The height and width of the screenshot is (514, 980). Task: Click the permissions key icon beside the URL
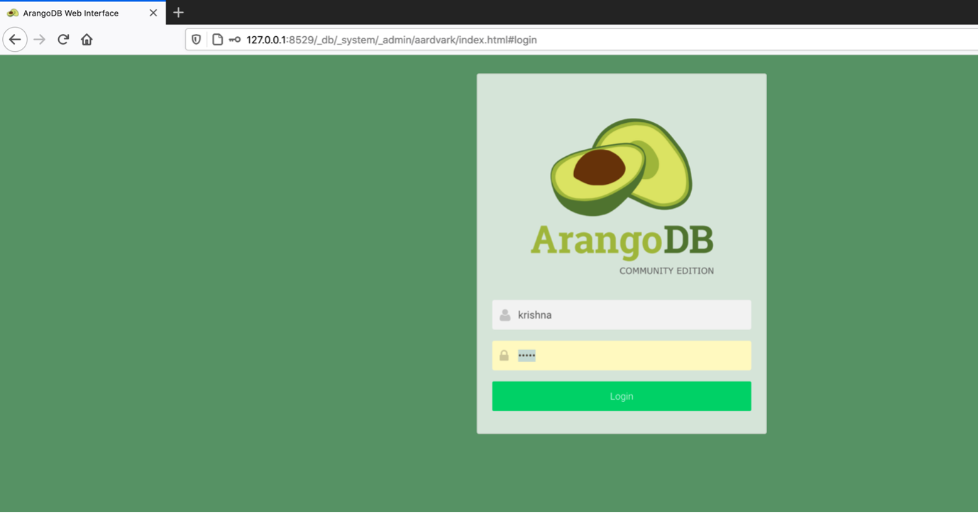pyautogui.click(x=234, y=39)
